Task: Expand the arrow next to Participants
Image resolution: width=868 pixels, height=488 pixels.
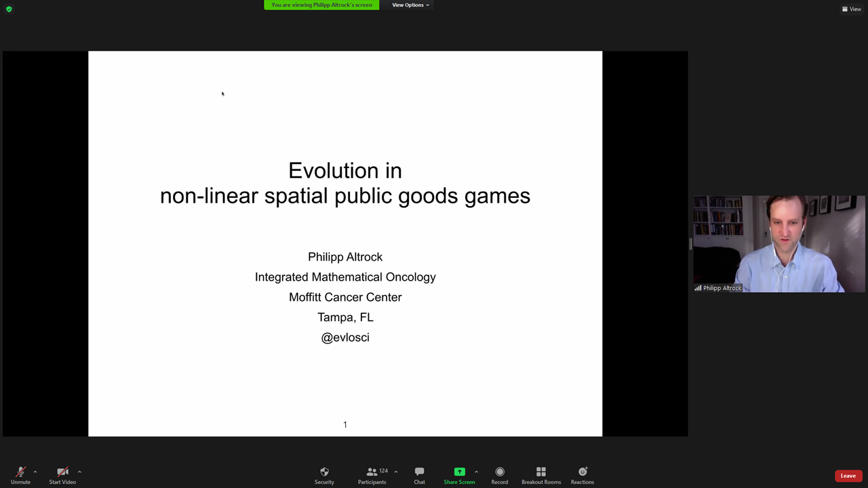Action: point(396,472)
